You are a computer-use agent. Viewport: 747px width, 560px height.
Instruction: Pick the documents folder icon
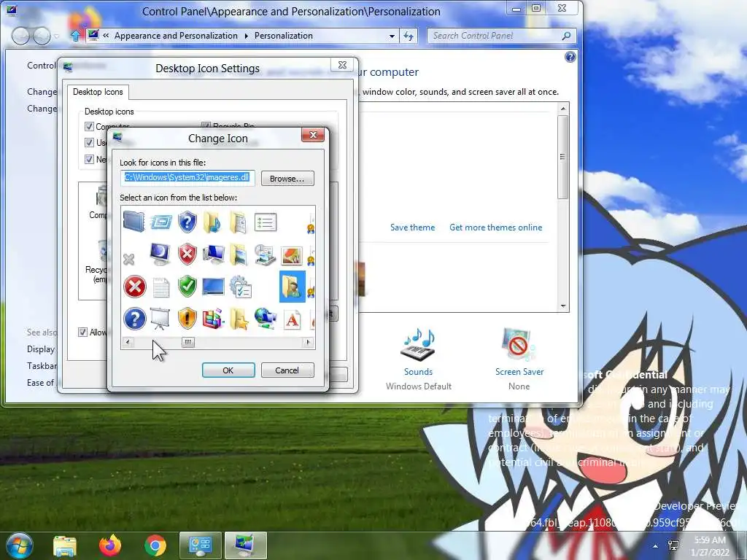tap(239, 222)
